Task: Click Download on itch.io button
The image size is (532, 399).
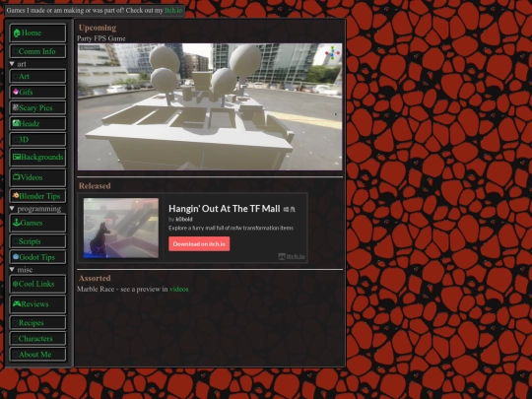Action: 199,244
